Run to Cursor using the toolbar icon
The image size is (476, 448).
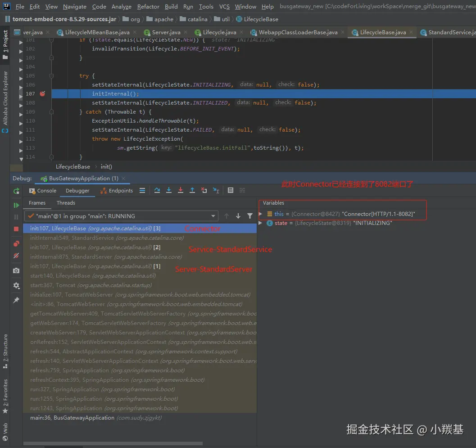pyautogui.click(x=216, y=191)
